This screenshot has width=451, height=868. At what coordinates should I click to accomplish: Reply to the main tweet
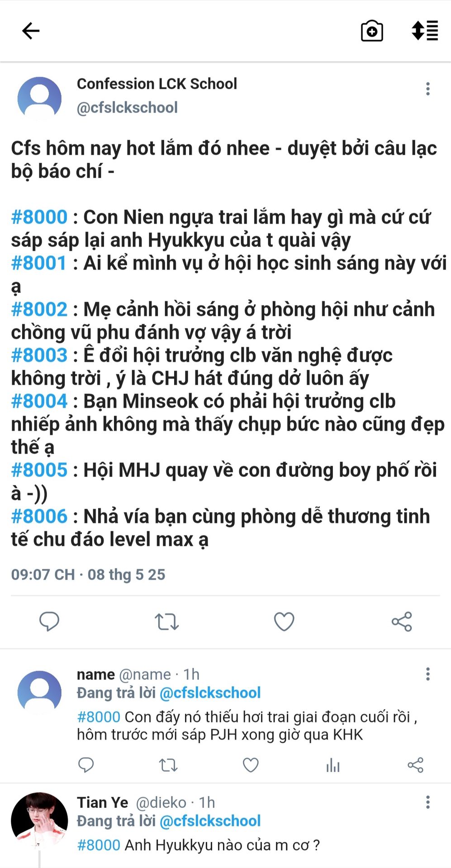49,621
